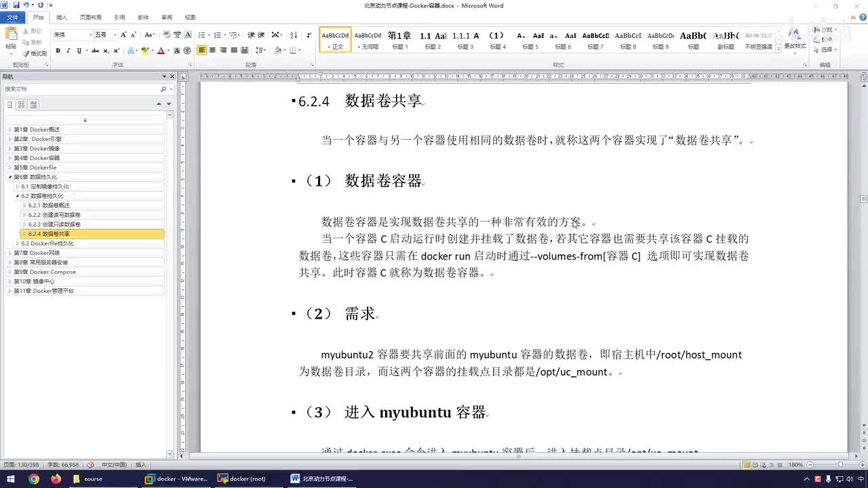Viewport: 868px width, 488px height.
Task: Toggle show paragraph marks icon
Action: [309, 35]
